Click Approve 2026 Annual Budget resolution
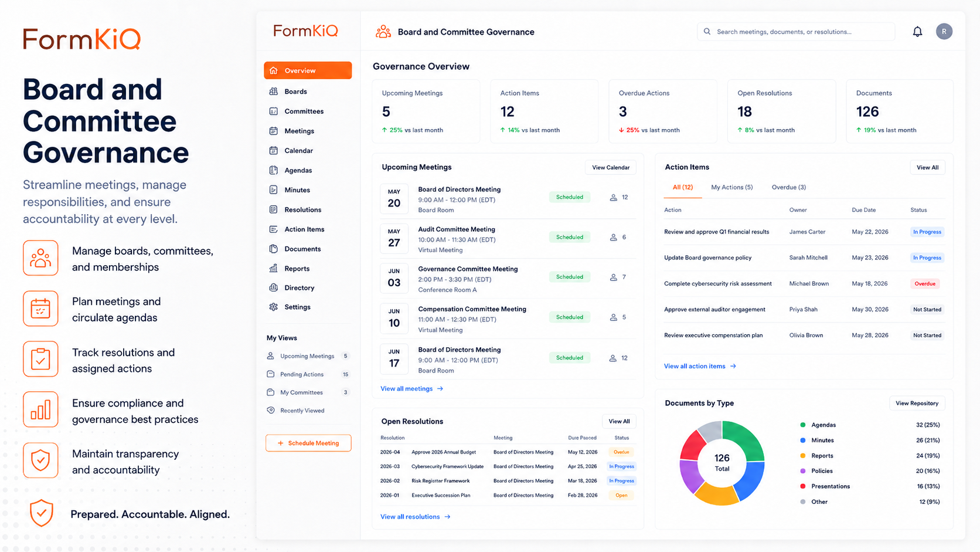The height and width of the screenshot is (552, 980). coord(444,452)
